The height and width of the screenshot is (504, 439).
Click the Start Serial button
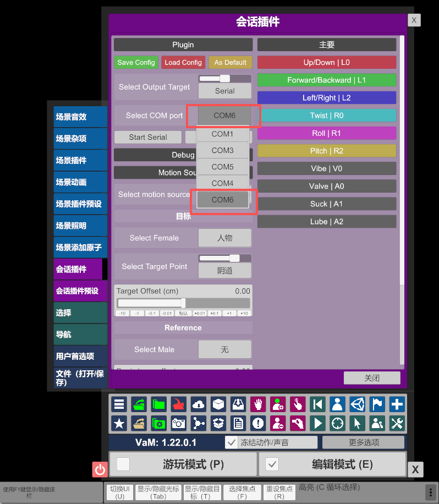pyautogui.click(x=148, y=137)
